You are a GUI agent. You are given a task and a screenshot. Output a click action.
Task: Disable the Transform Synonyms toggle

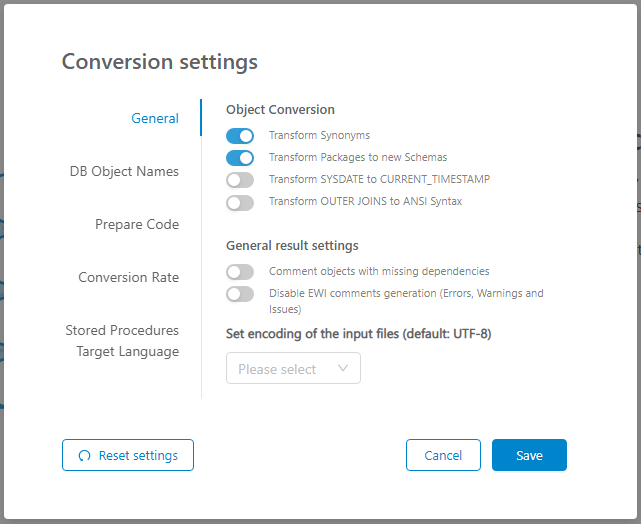click(240, 136)
